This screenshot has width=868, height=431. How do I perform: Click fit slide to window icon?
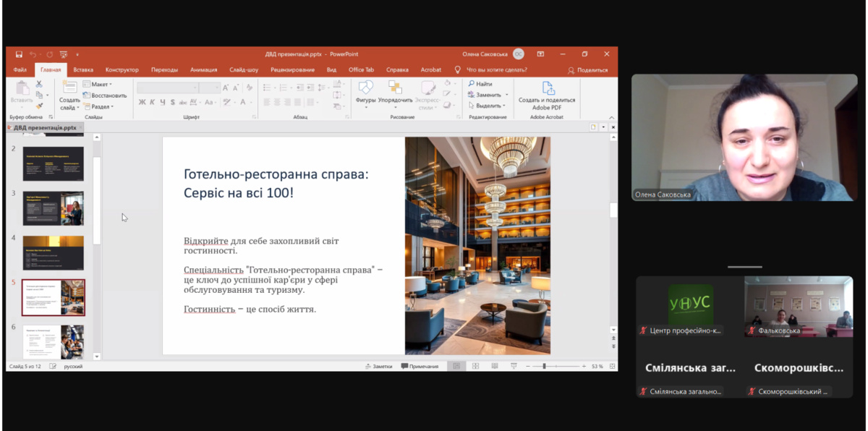click(610, 367)
